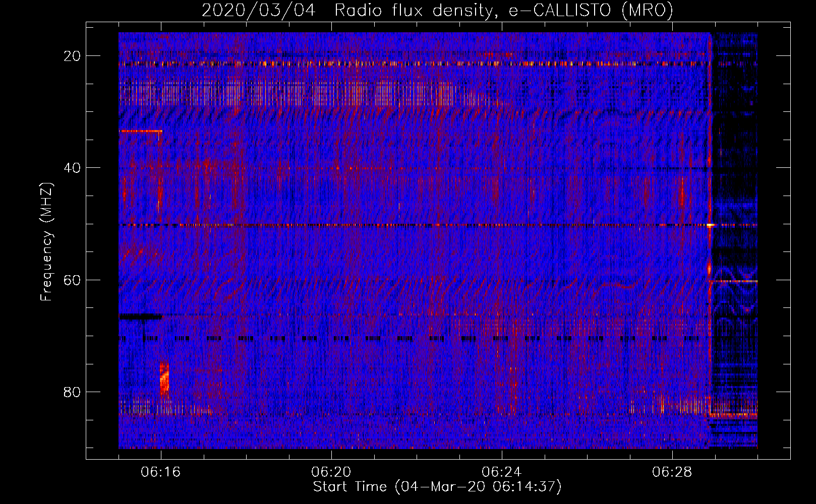Image resolution: width=816 pixels, height=504 pixels.
Task: Click the 60 MHz frequency tick label
Action: click(x=73, y=280)
